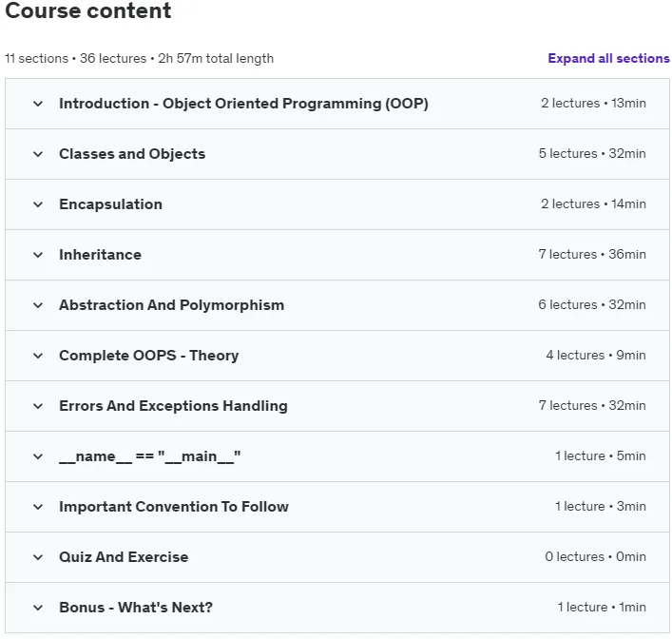Expand the Errors And Exceptions Handling chevron

(38, 406)
